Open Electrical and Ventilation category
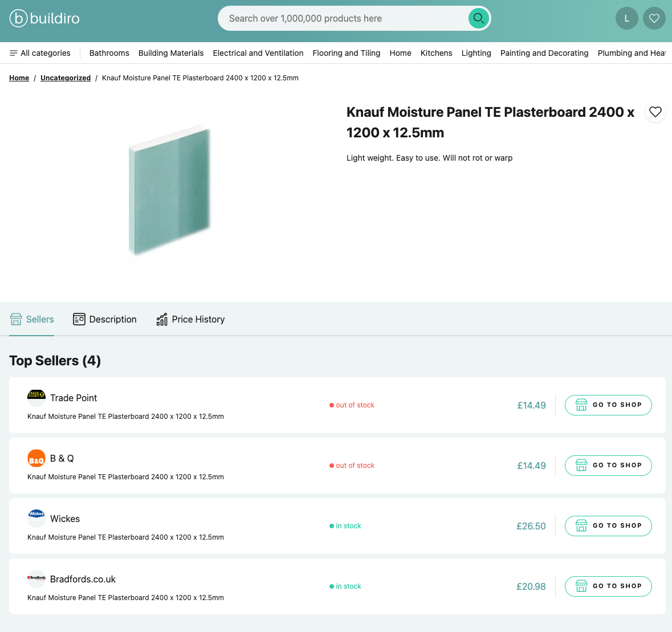The height and width of the screenshot is (632, 672). point(258,53)
